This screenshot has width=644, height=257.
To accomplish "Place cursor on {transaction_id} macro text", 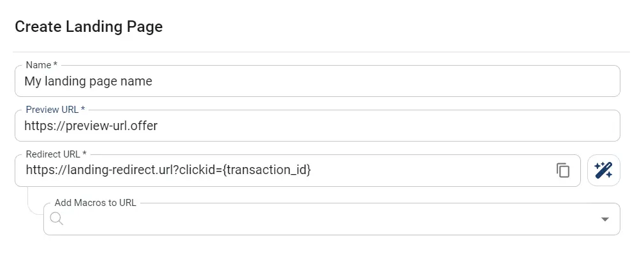I will (x=267, y=170).
